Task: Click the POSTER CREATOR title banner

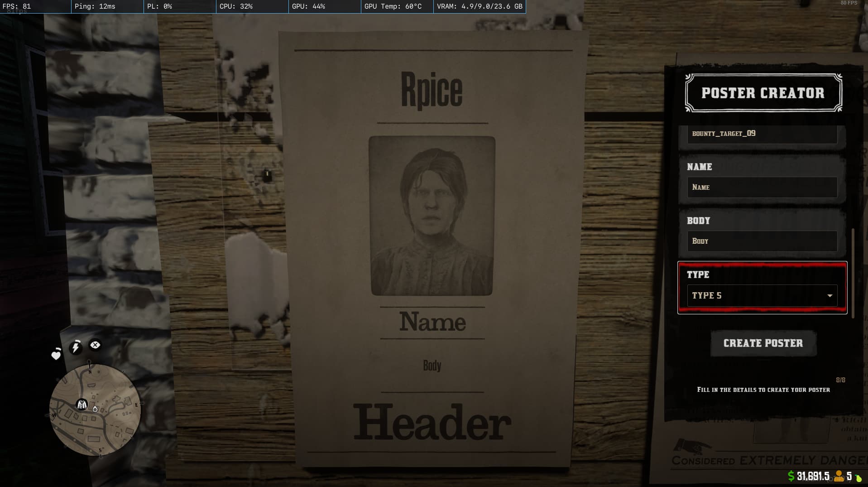Action: coord(763,93)
